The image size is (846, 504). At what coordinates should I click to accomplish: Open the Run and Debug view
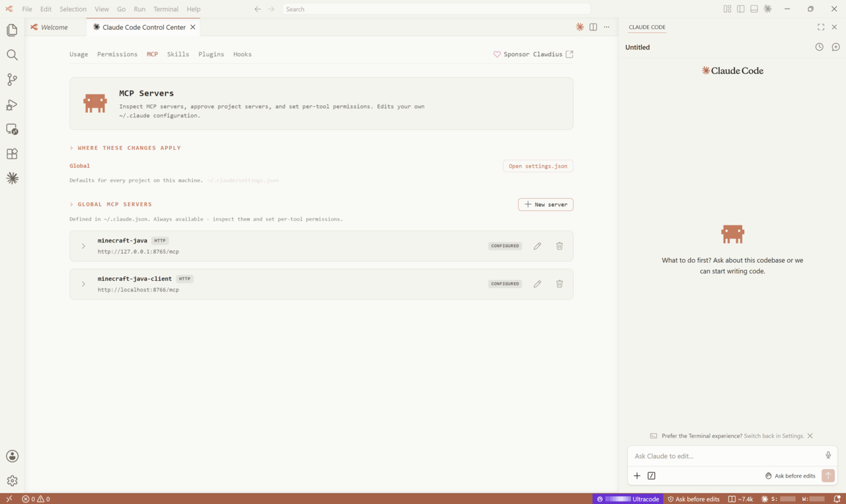tap(12, 104)
